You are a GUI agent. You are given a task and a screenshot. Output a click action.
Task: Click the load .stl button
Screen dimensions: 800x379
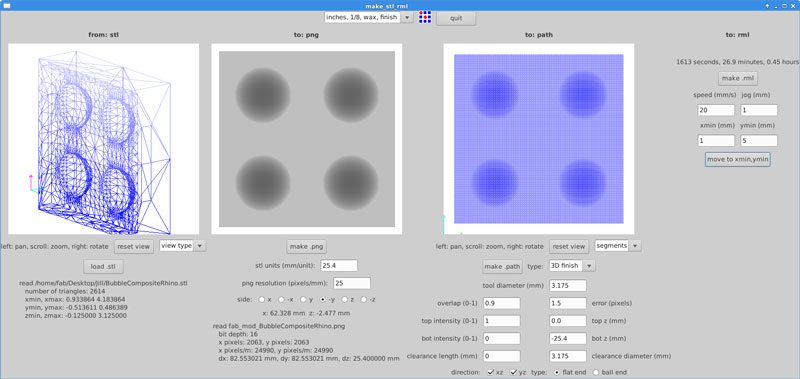104,266
